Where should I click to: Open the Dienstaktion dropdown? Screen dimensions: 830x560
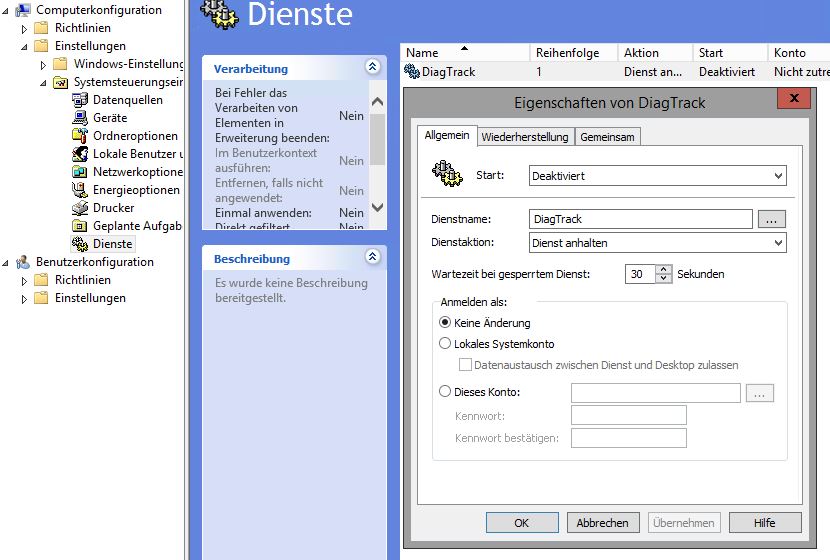(657, 243)
